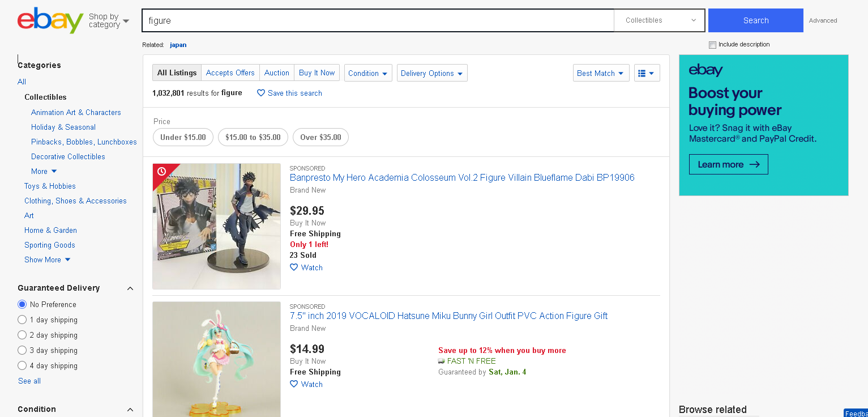Switch to the Auction listings tab
This screenshot has width=868, height=417.
276,73
